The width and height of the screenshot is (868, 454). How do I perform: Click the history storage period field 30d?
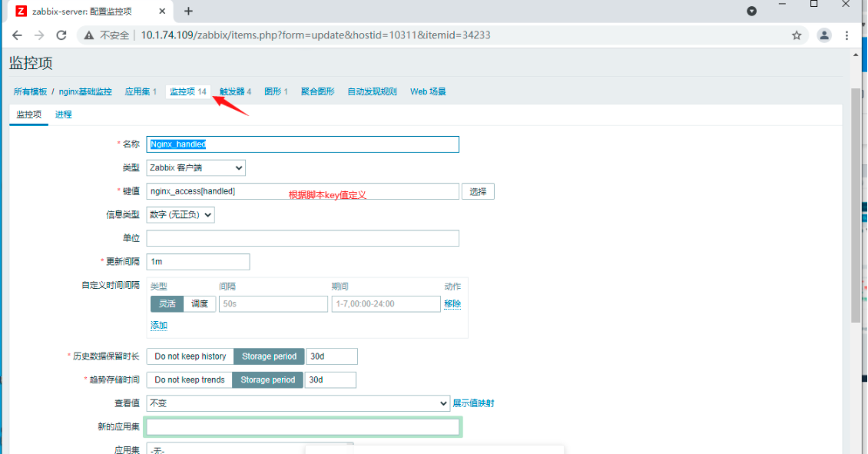pos(332,356)
